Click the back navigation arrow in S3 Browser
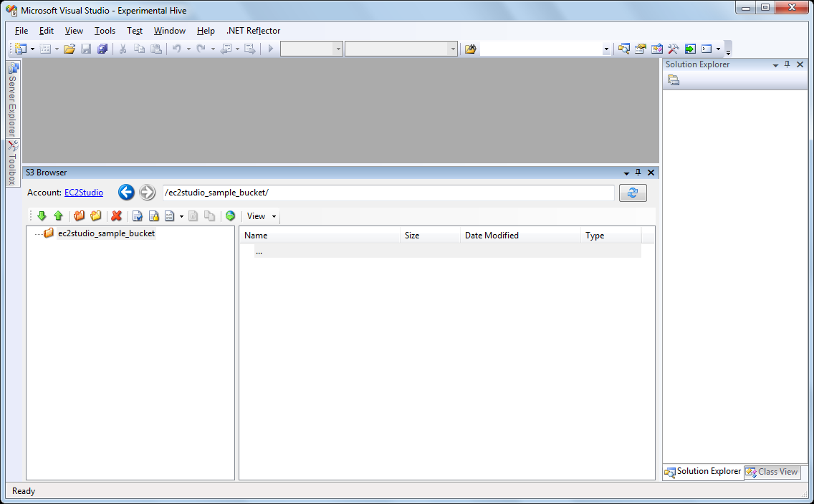Viewport: 814px width, 504px height. [x=126, y=192]
